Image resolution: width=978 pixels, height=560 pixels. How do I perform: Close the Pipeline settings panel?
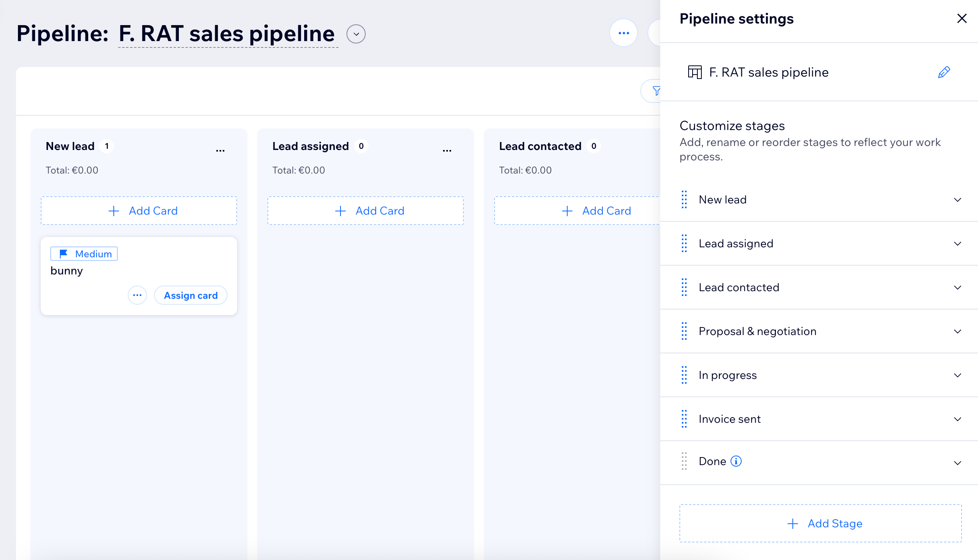(962, 18)
